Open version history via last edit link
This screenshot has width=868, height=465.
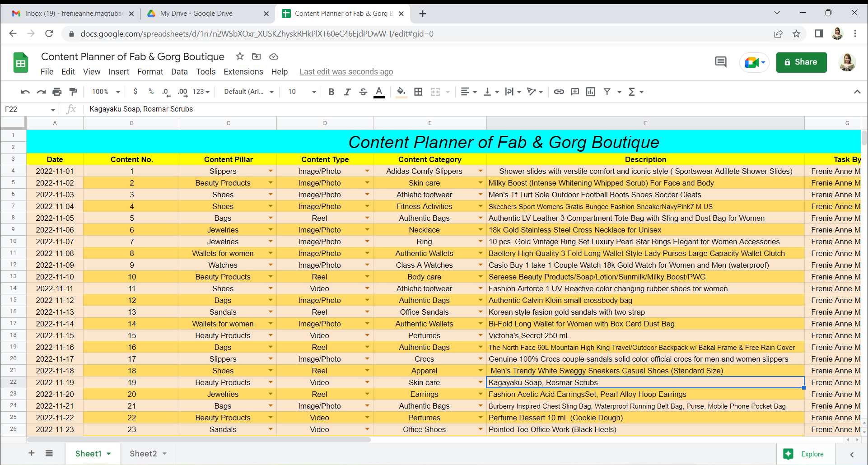[346, 72]
